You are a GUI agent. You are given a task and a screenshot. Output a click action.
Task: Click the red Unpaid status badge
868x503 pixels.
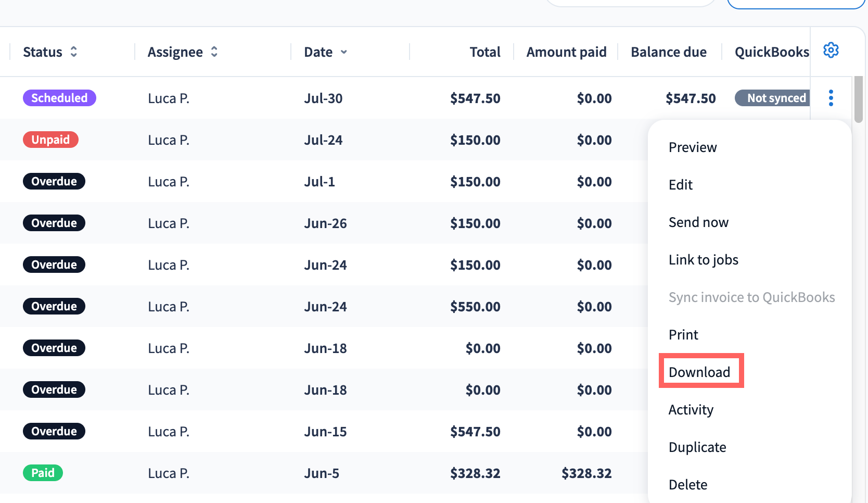(x=50, y=140)
